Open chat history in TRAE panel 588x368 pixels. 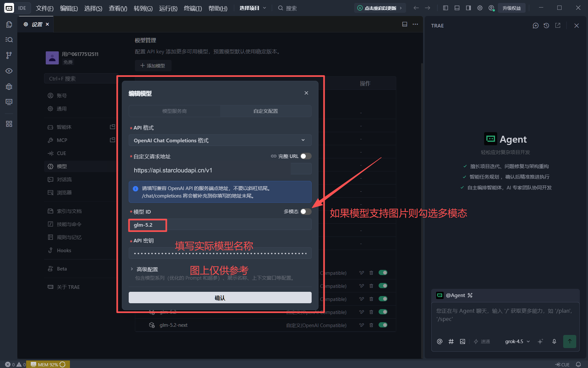[547, 26]
